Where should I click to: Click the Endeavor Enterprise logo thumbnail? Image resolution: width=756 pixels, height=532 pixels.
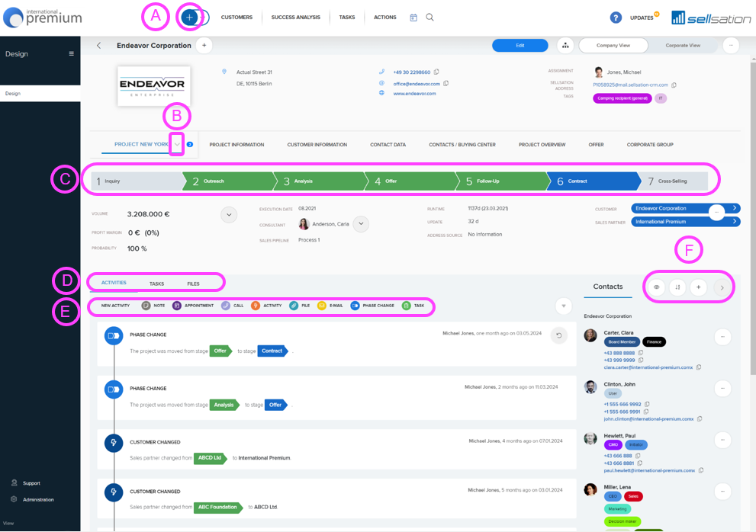point(154,86)
